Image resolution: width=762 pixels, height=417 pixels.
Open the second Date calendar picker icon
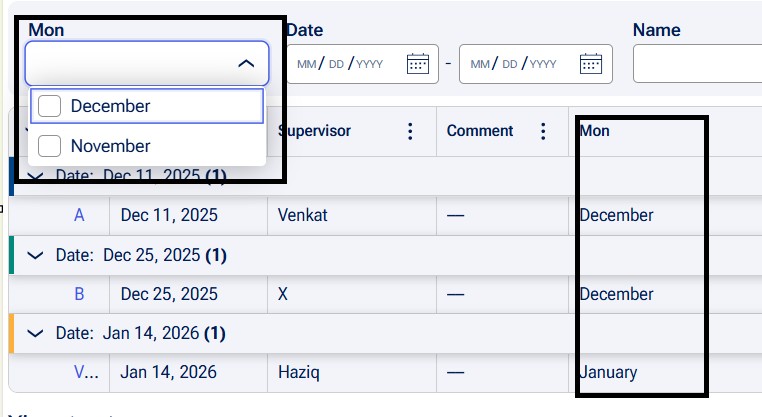(x=591, y=64)
